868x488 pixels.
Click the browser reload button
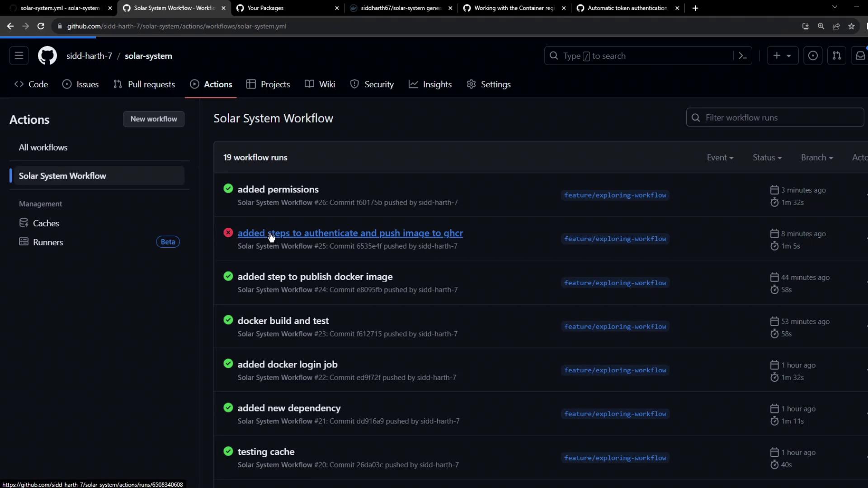[41, 26]
